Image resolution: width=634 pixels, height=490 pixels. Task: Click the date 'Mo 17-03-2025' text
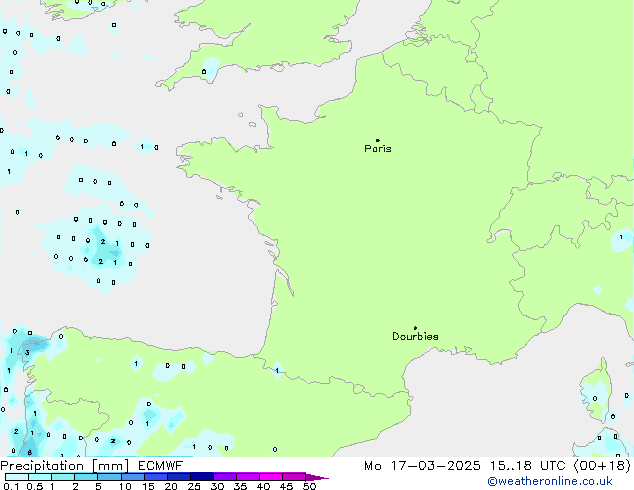pyautogui.click(x=422, y=466)
